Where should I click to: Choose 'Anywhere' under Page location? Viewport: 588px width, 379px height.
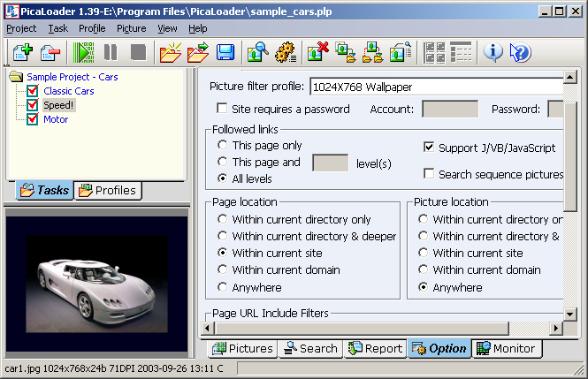tap(222, 287)
